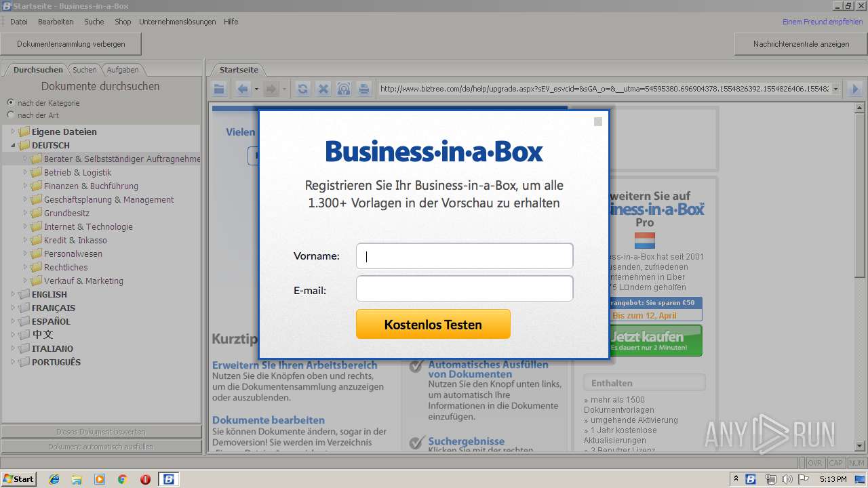The height and width of the screenshot is (488, 868).
Task: Select Berater & Selbstständiger Auftragnehmer folder
Action: coord(122,159)
